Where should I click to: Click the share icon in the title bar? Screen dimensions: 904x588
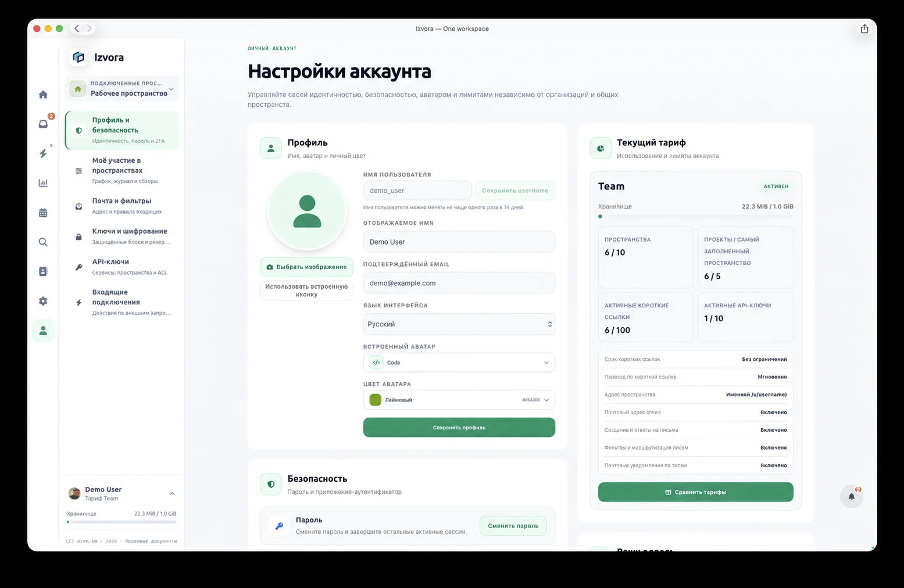pos(864,28)
